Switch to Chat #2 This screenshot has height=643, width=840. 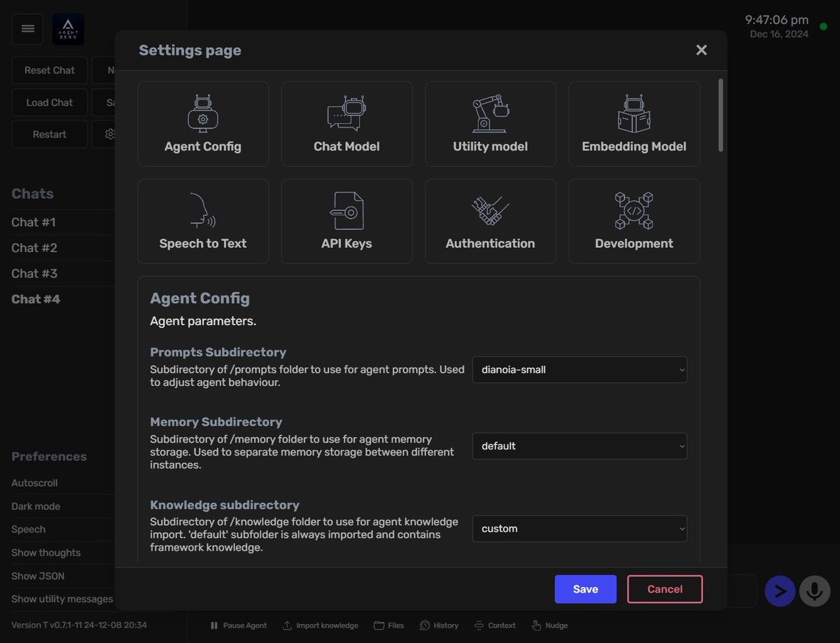pyautogui.click(x=34, y=247)
